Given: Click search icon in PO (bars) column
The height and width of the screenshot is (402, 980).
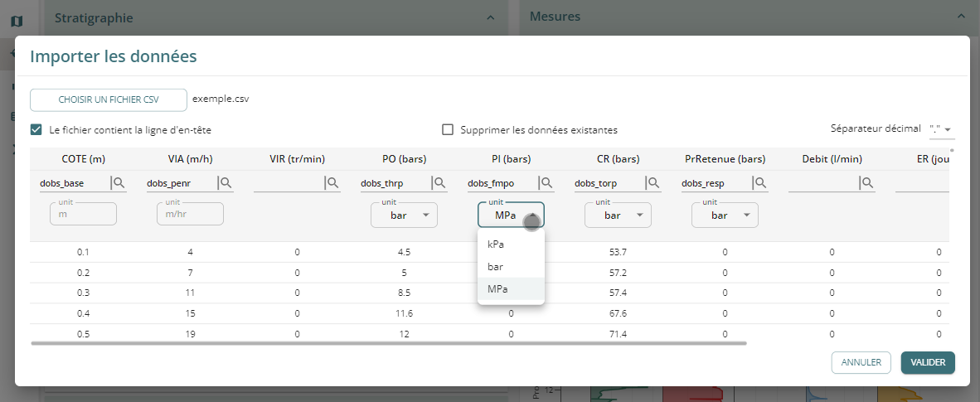Looking at the screenshot, I should pyautogui.click(x=439, y=183).
